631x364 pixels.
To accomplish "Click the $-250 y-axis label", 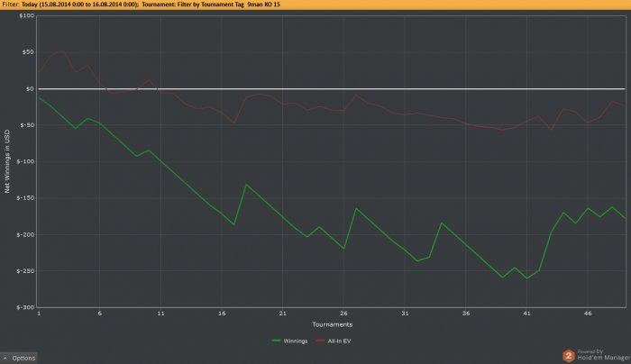I will [26, 271].
